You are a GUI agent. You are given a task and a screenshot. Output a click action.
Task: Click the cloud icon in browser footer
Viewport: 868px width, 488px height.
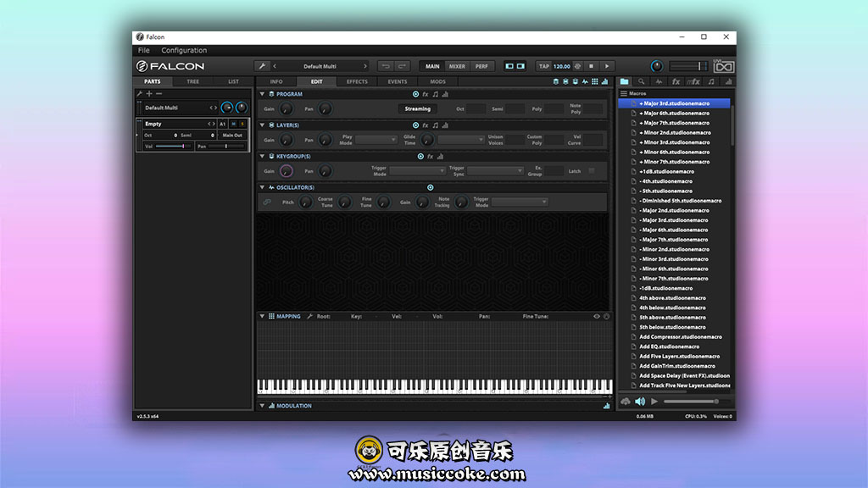626,402
